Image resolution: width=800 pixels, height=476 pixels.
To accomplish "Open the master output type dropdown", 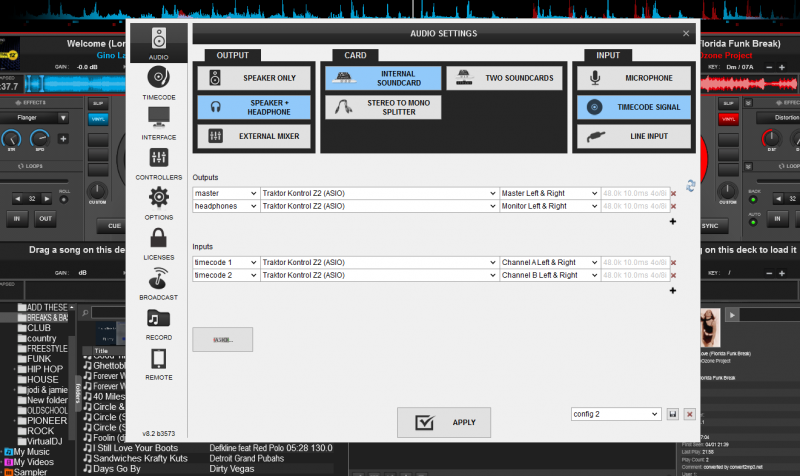I will click(x=226, y=193).
